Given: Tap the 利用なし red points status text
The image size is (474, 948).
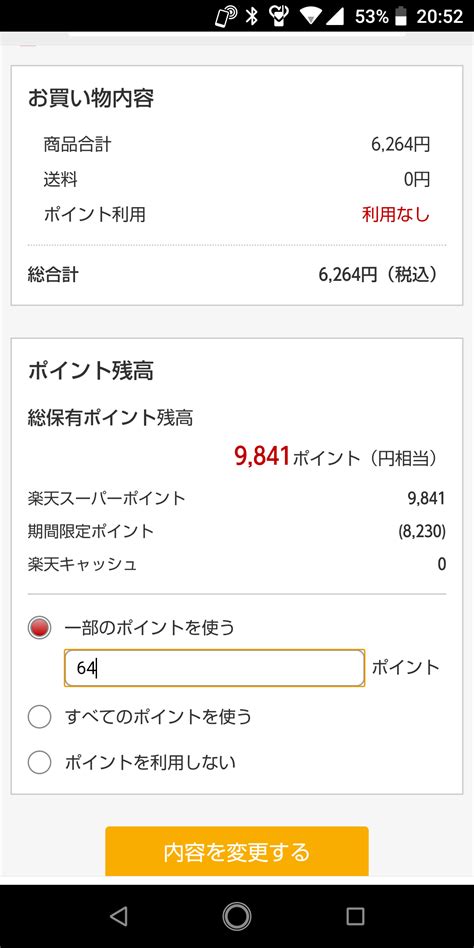Looking at the screenshot, I should (x=396, y=214).
